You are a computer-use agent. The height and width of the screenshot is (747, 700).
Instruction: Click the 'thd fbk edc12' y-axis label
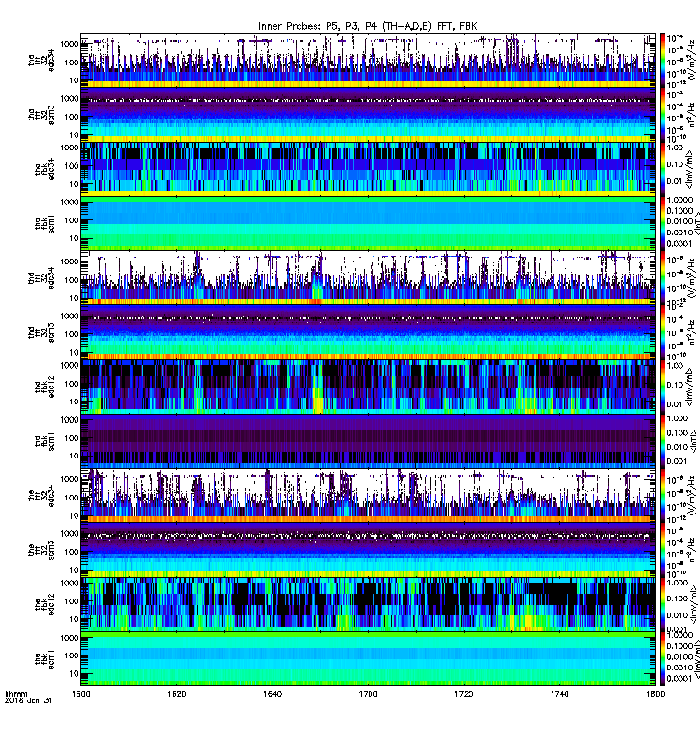click(x=45, y=387)
